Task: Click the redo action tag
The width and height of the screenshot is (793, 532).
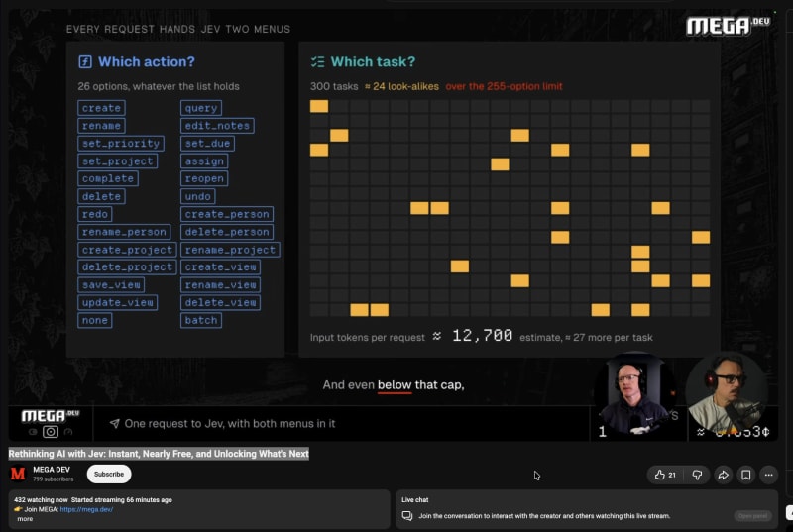Action: tap(95, 214)
